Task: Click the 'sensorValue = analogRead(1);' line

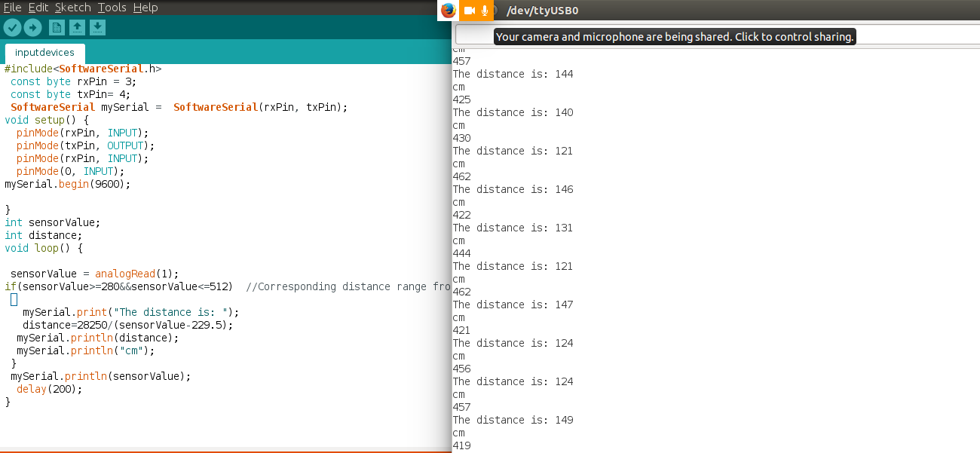Action: pyautogui.click(x=95, y=274)
